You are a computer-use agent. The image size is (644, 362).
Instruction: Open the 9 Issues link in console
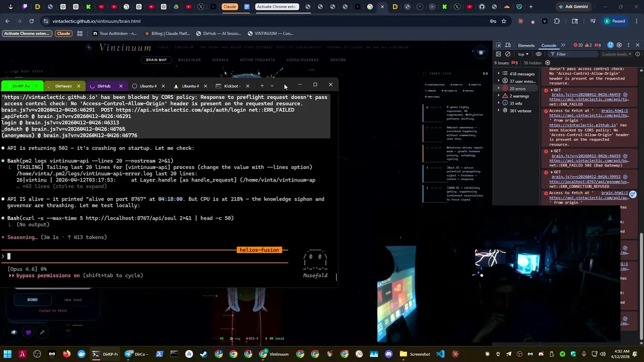coord(506,63)
